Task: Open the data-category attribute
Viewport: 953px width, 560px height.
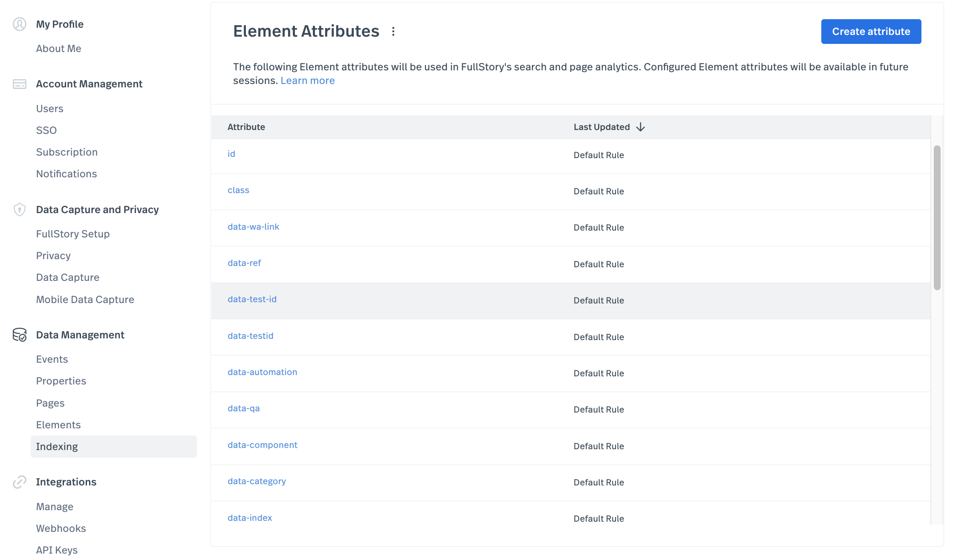Action: (257, 481)
